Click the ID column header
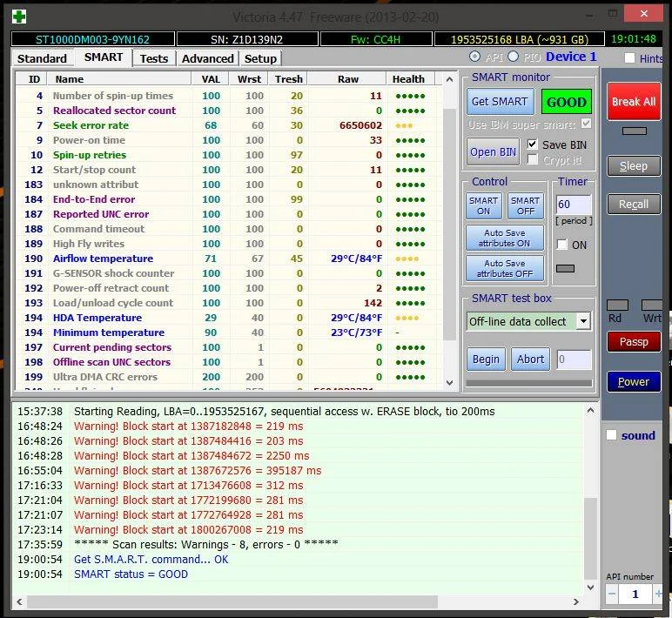672x618 pixels. pyautogui.click(x=30, y=79)
